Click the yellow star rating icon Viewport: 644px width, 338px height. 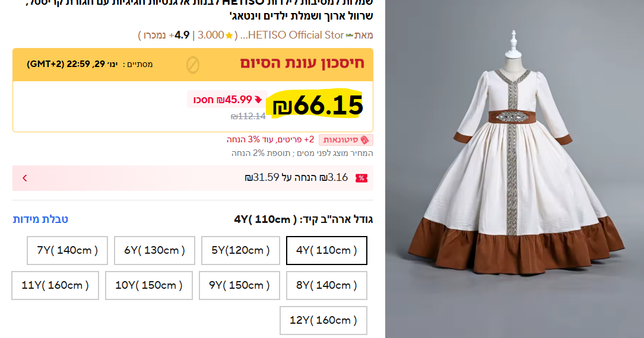coord(229,35)
